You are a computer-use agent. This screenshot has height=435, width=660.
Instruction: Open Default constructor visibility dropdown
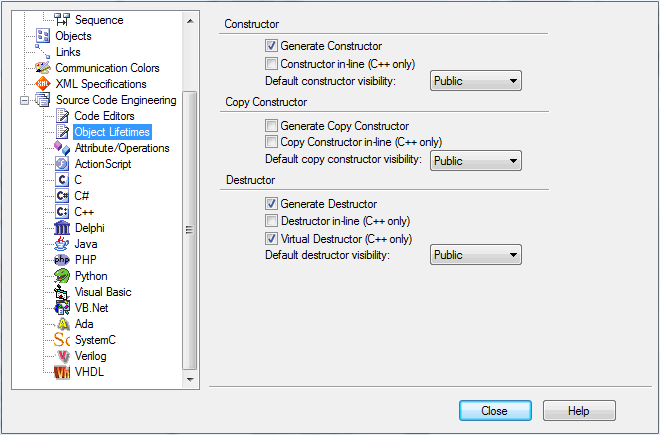(x=476, y=81)
